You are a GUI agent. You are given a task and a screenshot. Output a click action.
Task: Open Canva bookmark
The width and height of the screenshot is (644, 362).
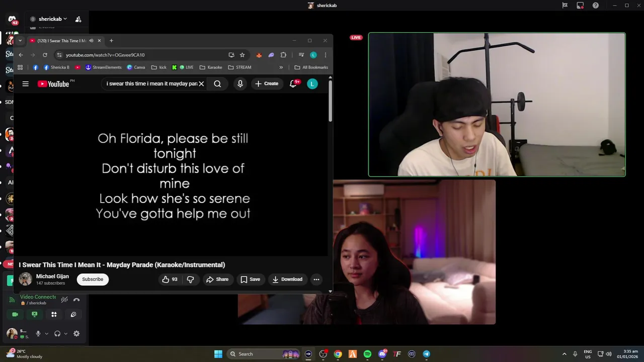pos(136,67)
